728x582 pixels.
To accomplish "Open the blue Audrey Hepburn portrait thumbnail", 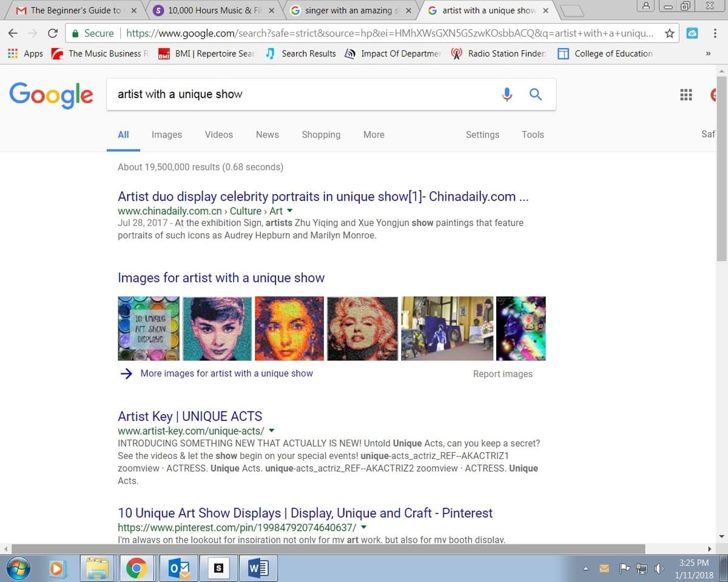I will point(217,329).
